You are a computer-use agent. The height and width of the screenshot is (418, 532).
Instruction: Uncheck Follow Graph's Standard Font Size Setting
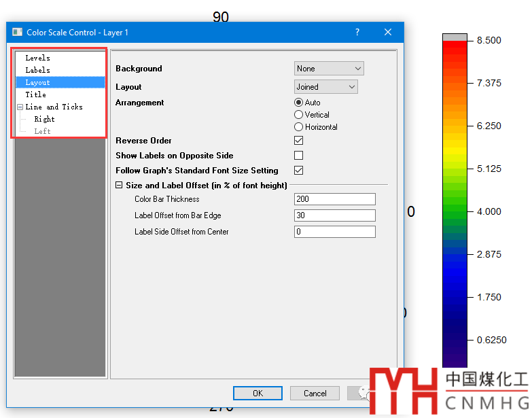tap(298, 171)
